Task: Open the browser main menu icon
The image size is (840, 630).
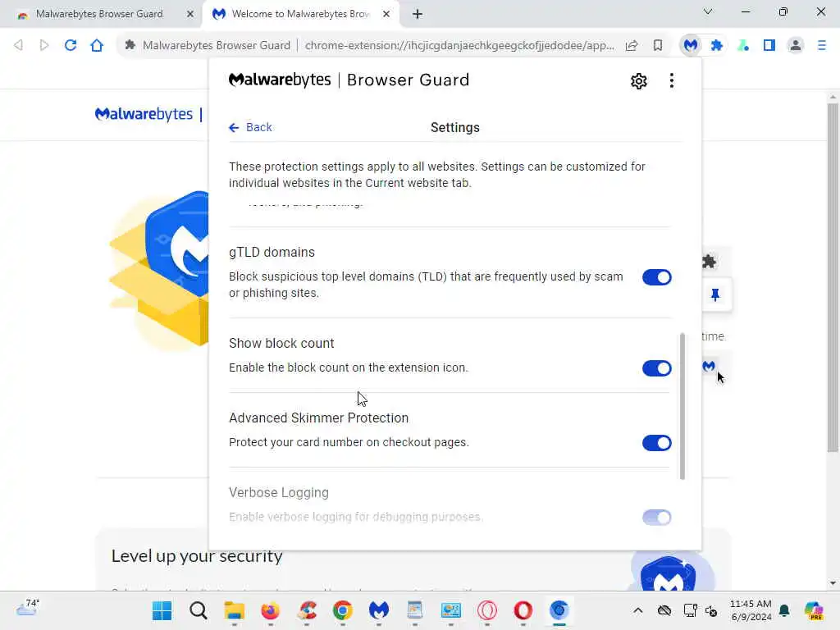Action: (821, 46)
